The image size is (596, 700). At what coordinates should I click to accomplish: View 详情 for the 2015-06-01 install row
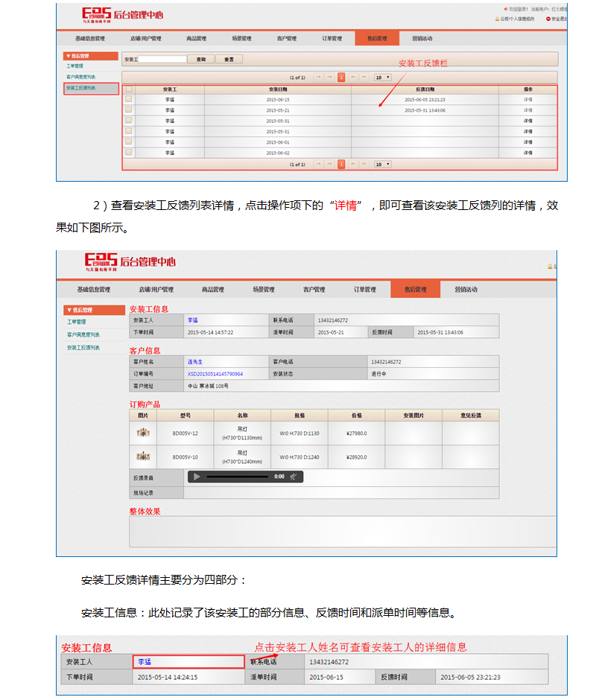click(x=528, y=142)
